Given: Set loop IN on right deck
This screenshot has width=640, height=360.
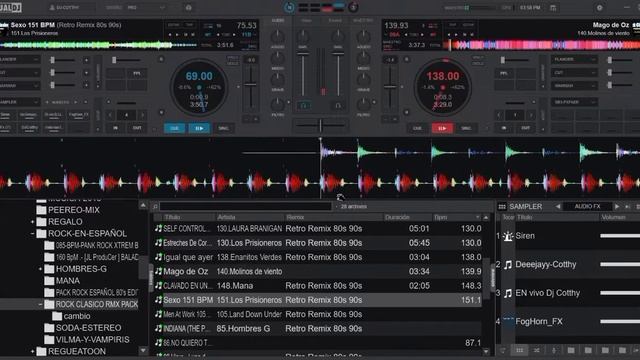Looking at the screenshot, I should pyautogui.click(x=504, y=128).
